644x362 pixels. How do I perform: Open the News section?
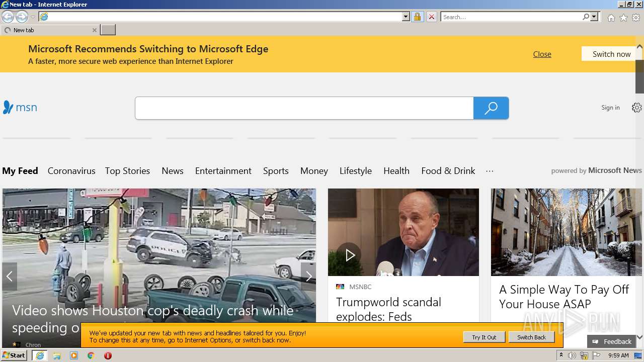click(x=173, y=171)
